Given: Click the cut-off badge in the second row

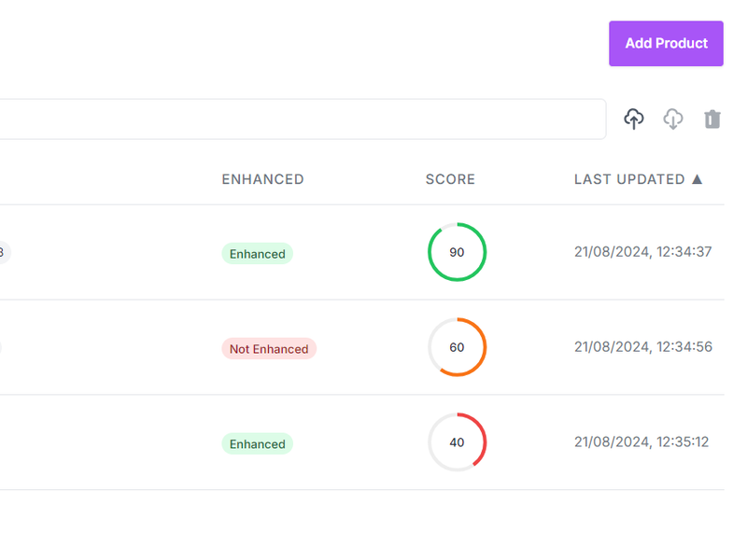Looking at the screenshot, I should pos(1,348).
